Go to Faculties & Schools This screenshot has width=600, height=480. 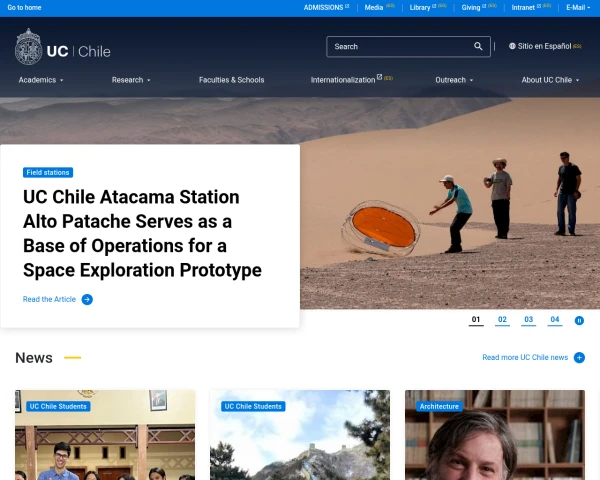click(x=232, y=80)
